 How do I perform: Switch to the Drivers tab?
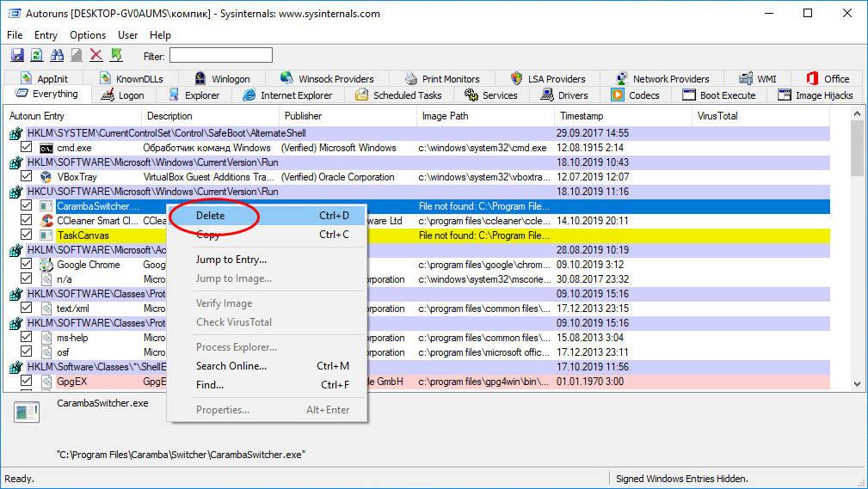click(x=564, y=95)
